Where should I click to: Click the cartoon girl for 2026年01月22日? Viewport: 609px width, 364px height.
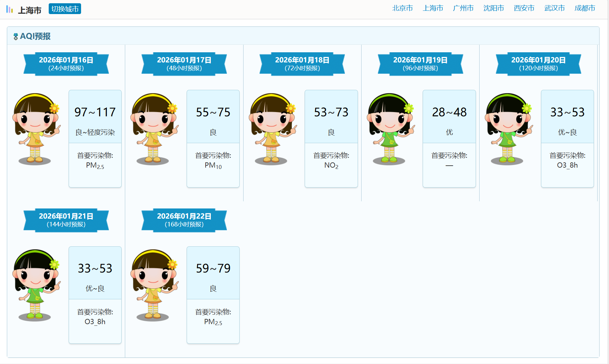pyautogui.click(x=154, y=285)
